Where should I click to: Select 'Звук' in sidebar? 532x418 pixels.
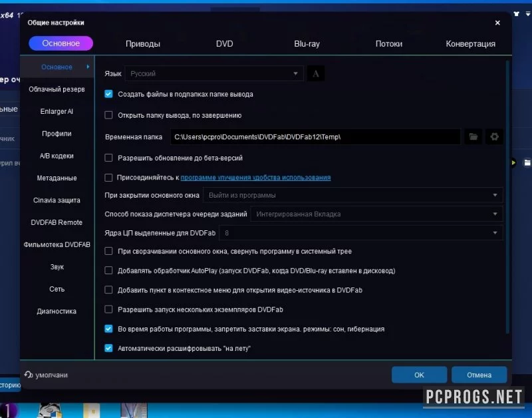pos(57,266)
